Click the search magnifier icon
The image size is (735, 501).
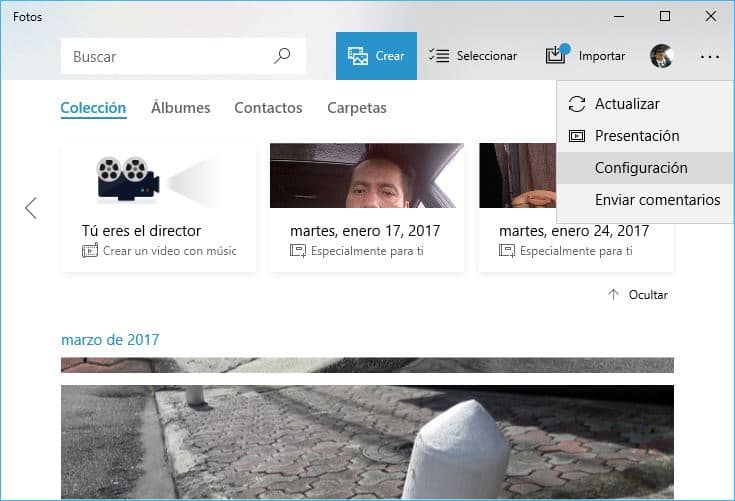pyautogui.click(x=282, y=56)
